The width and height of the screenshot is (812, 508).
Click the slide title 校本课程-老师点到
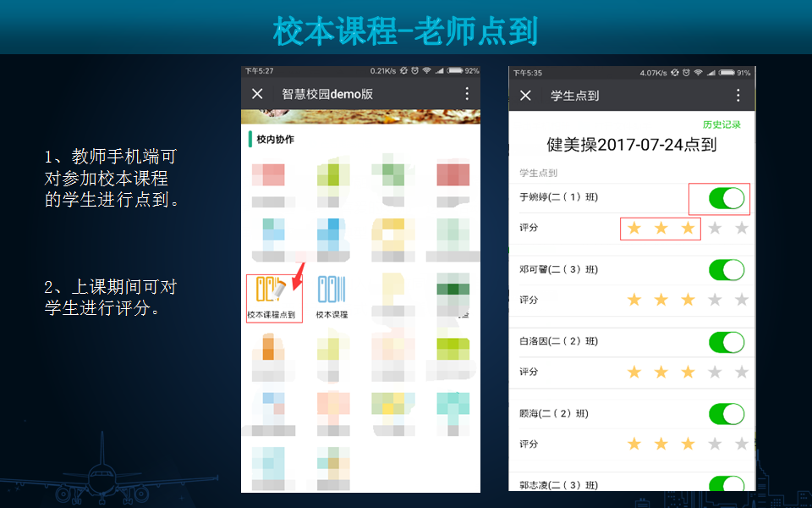(x=405, y=30)
